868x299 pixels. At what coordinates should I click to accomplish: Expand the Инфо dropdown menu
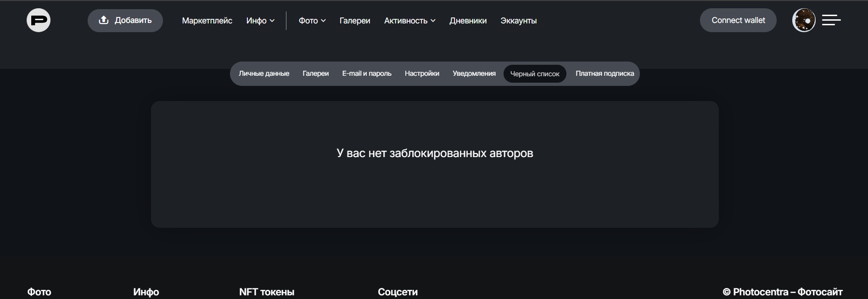[260, 21]
